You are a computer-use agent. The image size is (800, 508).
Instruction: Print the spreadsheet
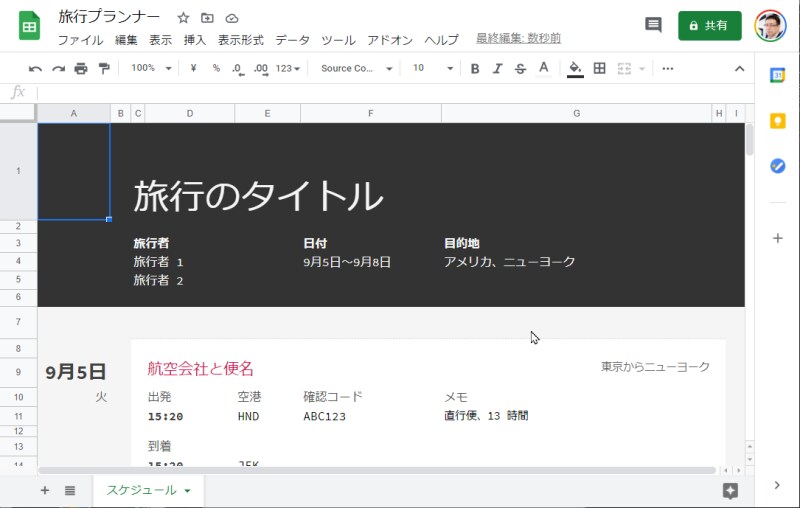point(81,68)
